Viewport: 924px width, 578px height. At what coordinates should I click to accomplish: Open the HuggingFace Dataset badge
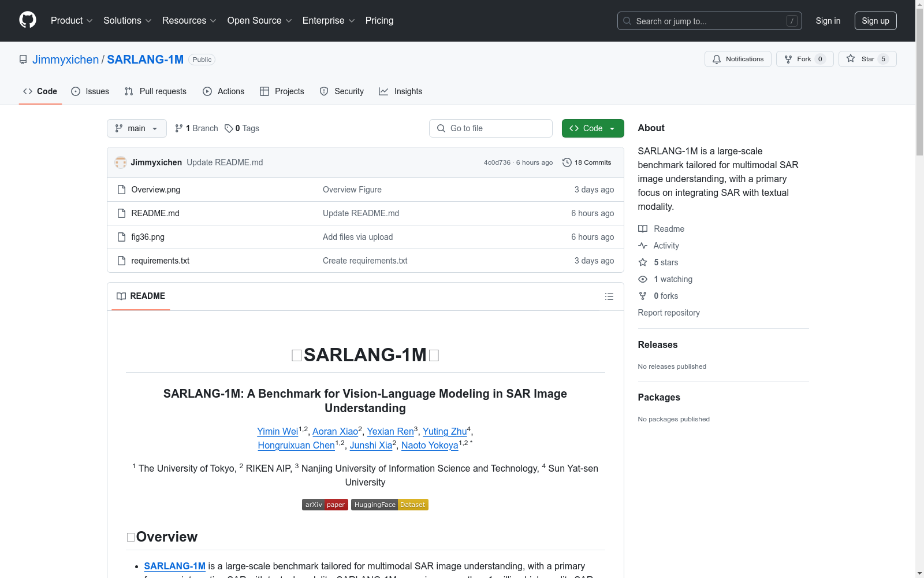tap(390, 505)
